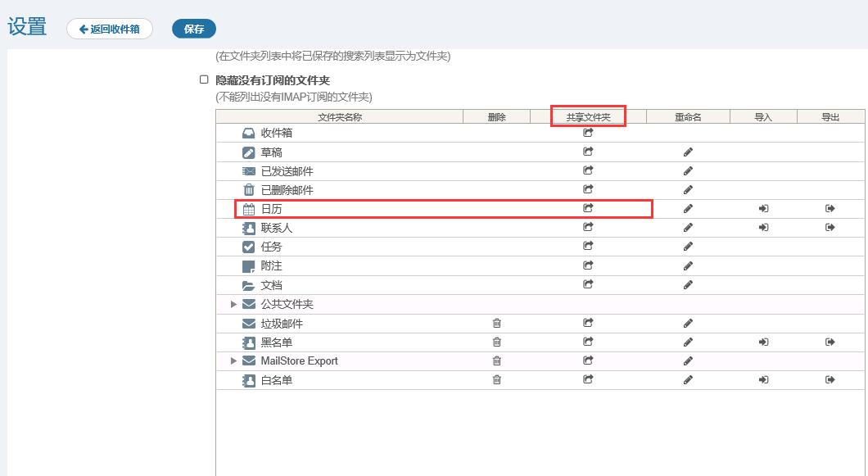Share the 收件箱 folder

[x=588, y=133]
